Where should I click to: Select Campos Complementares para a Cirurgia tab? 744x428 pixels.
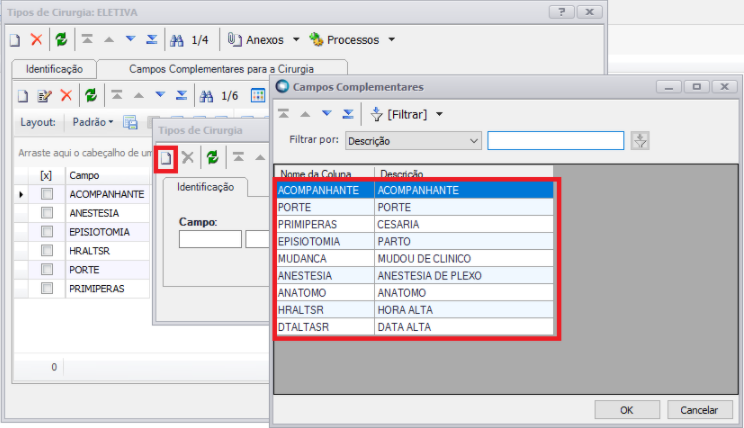(222, 69)
